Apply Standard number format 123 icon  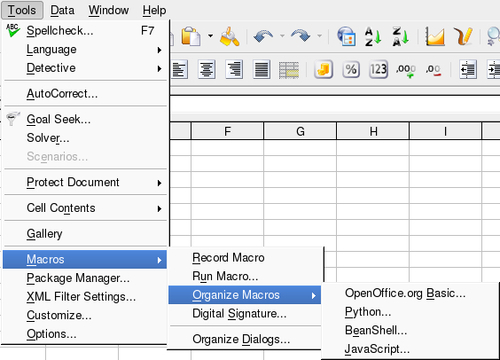(x=378, y=69)
